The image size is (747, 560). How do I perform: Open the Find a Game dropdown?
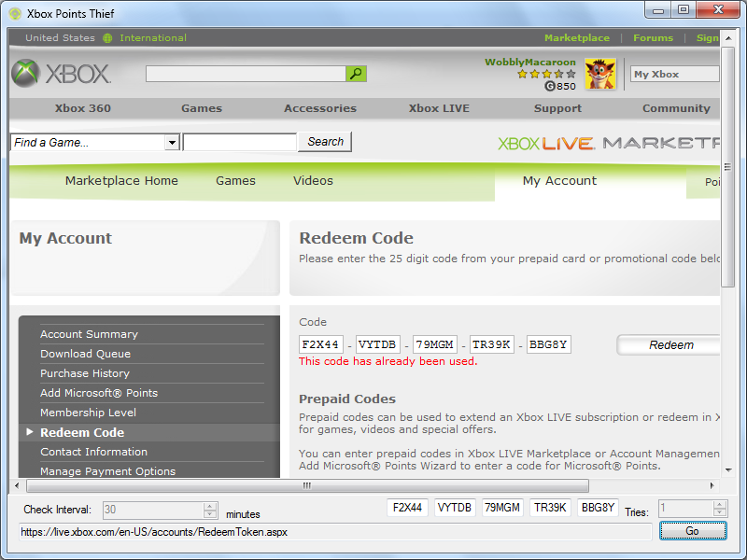[172, 143]
